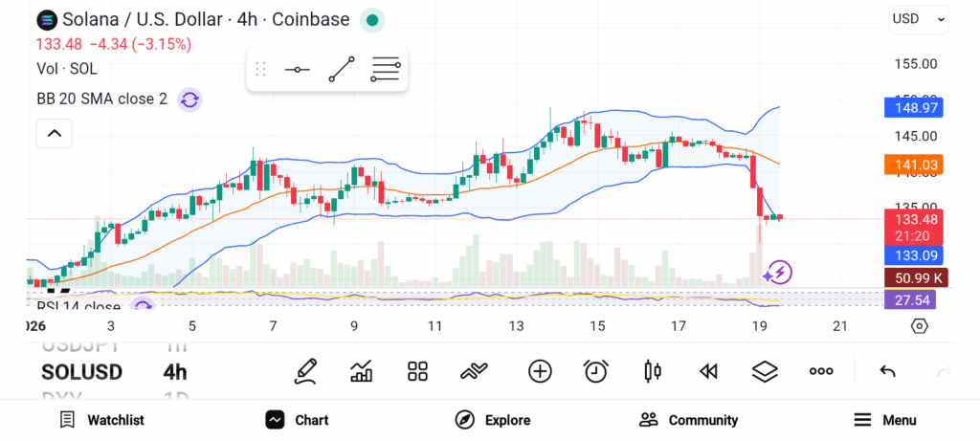Select the trend line drawing tool

pyautogui.click(x=341, y=70)
